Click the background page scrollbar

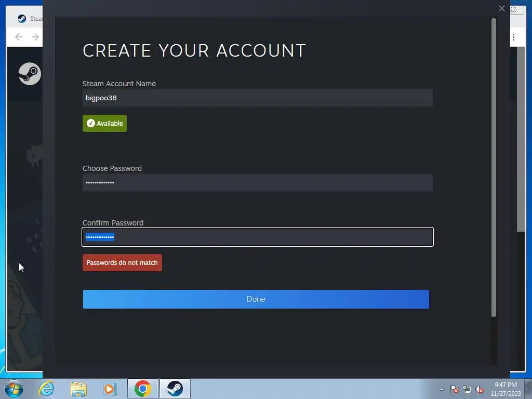[521, 139]
